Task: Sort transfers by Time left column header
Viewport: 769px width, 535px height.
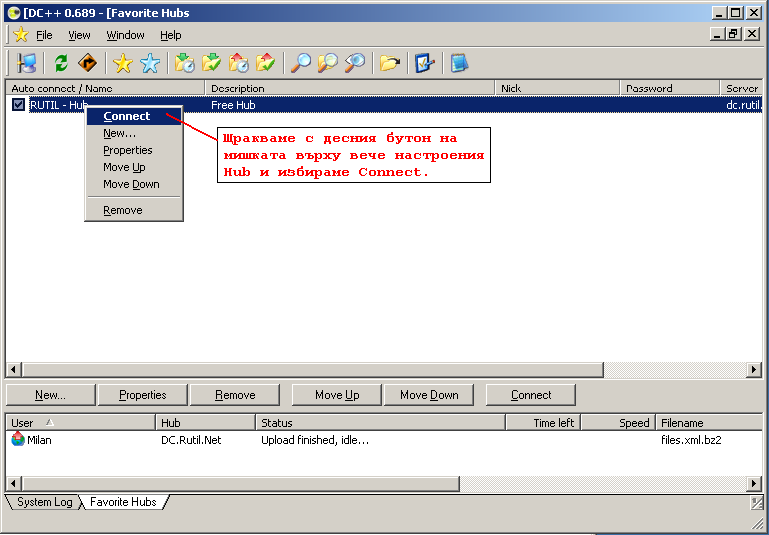Action: pos(543,423)
